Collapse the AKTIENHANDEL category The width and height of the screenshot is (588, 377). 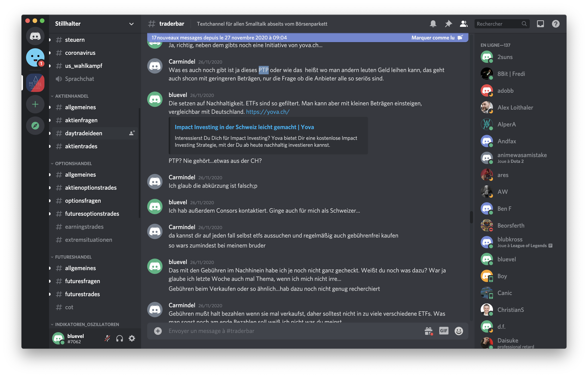71,96
